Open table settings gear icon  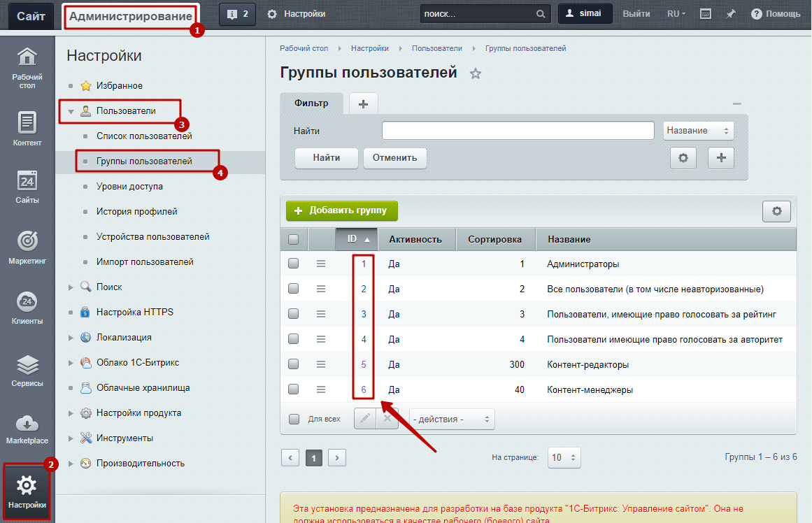tap(776, 210)
